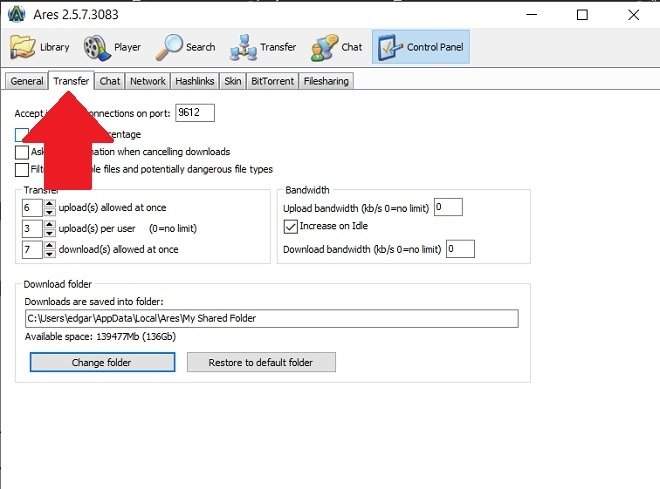Open the Transfer toolbar section
Screen dimensions: 660x489
[263, 47]
